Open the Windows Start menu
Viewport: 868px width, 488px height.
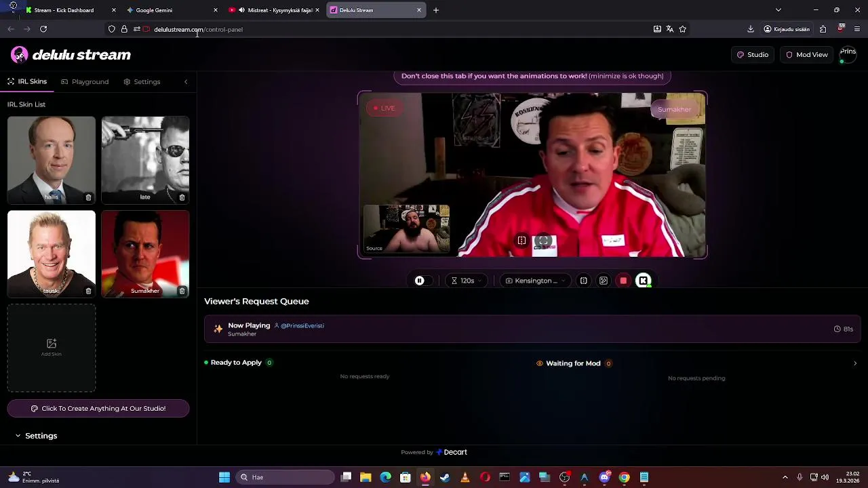(x=224, y=477)
